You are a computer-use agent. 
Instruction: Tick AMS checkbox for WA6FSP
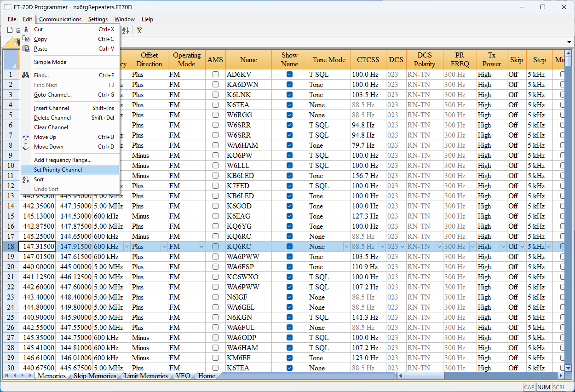215,267
